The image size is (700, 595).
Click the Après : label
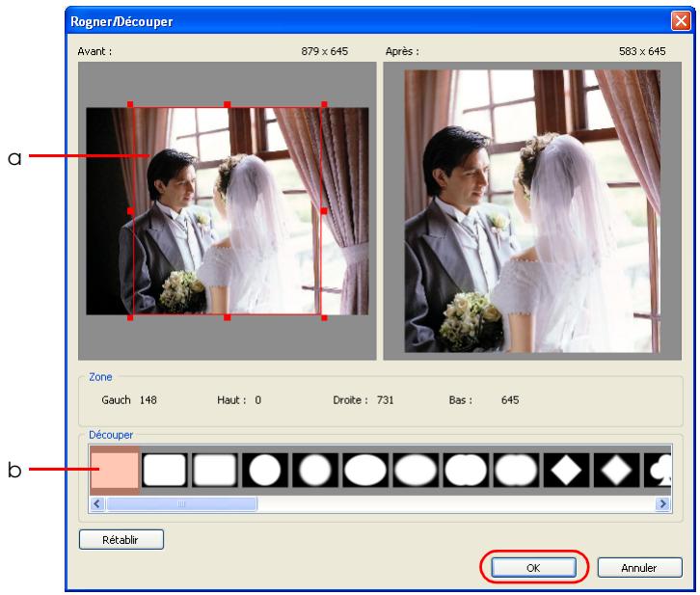[402, 51]
